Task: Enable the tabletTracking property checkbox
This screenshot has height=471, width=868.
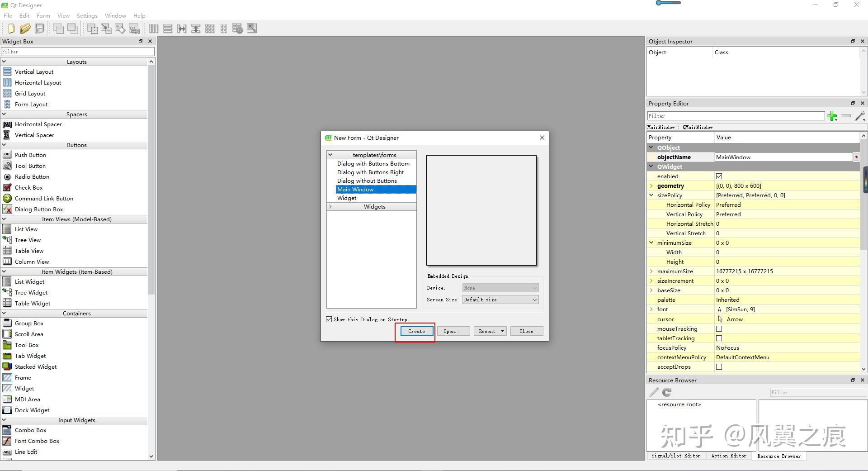Action: click(719, 338)
